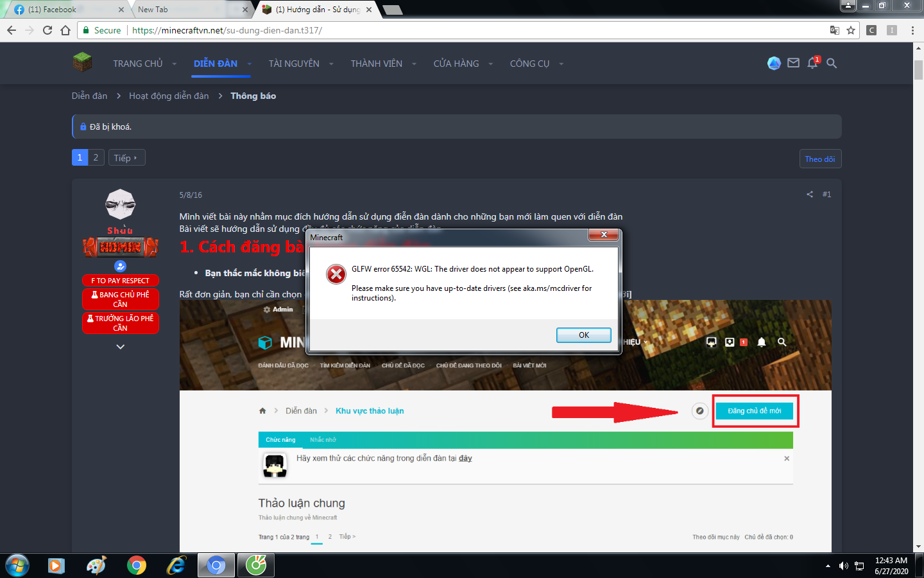Bookmark this page with the star
This screenshot has height=578, width=924.
(851, 30)
